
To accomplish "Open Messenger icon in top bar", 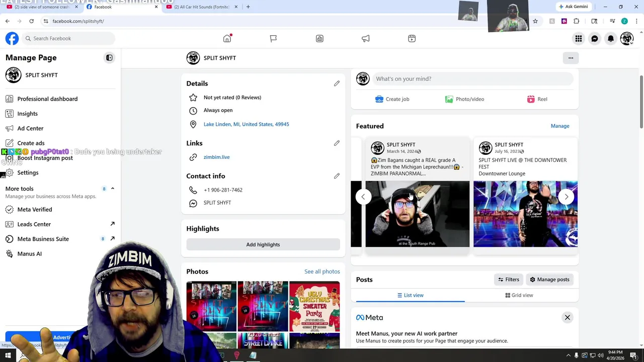I will coord(595,39).
